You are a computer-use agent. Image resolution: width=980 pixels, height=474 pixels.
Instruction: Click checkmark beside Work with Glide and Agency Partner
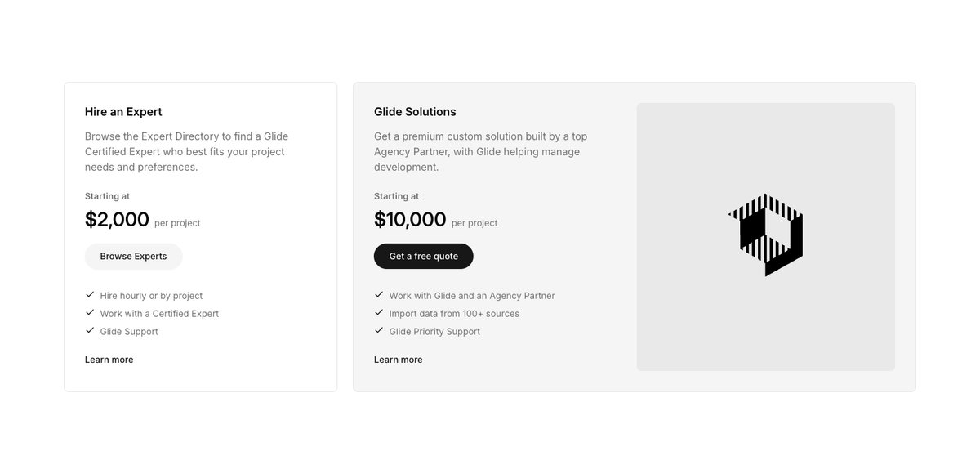tap(379, 295)
